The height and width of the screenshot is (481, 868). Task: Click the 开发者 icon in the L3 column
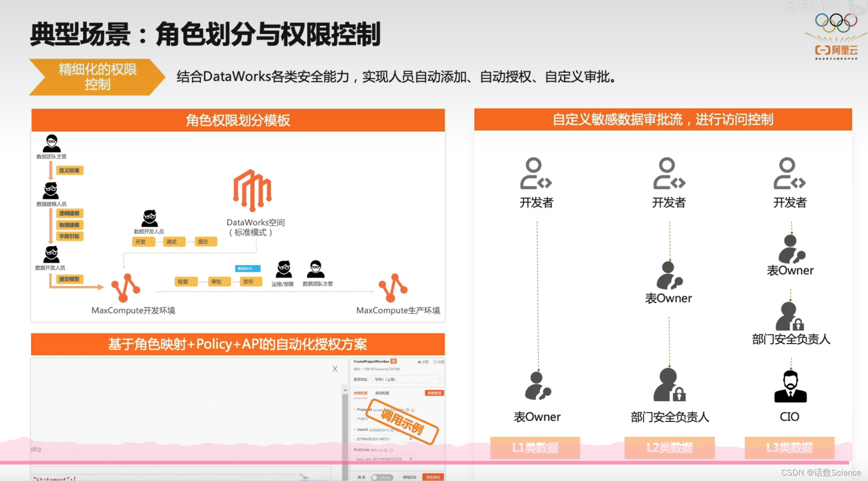point(790,174)
